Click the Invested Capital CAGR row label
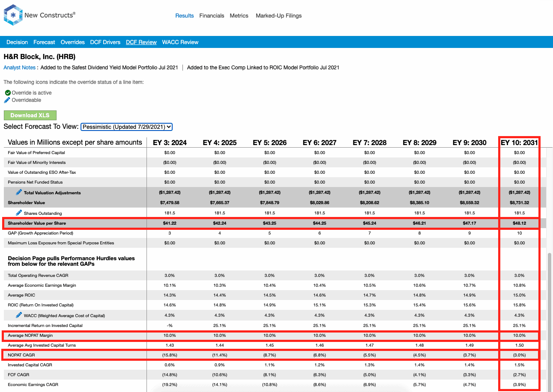Image resolution: width=553 pixels, height=392 pixels. pos(30,365)
